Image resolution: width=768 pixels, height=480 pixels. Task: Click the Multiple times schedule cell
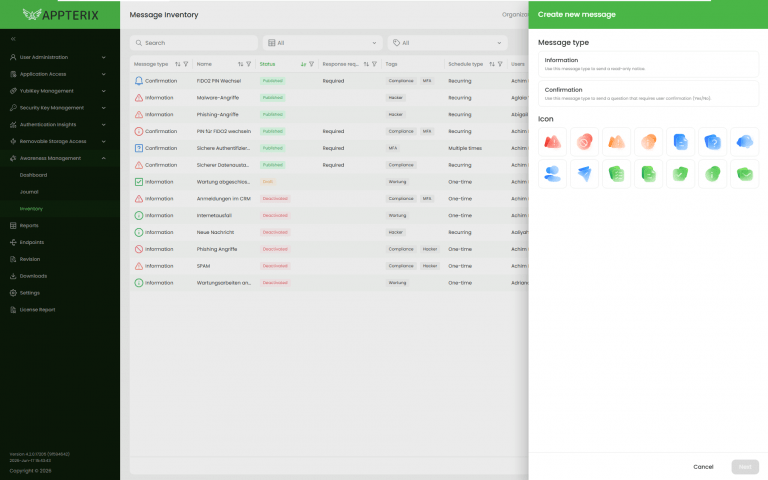465,148
